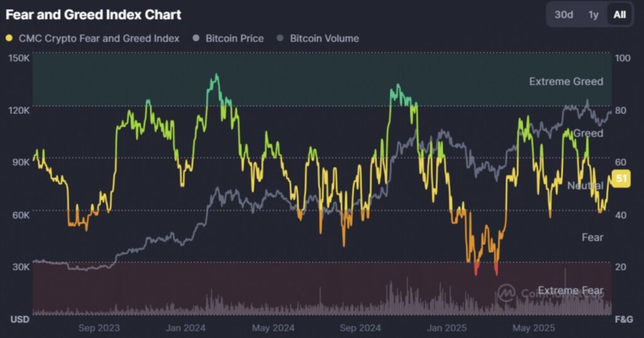Select the 1y time range tab
The width and height of the screenshot is (644, 338).
click(x=593, y=14)
